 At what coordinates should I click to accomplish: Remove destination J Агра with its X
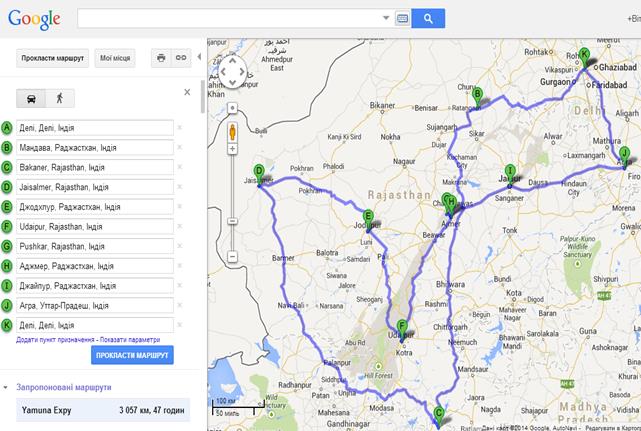(x=179, y=305)
